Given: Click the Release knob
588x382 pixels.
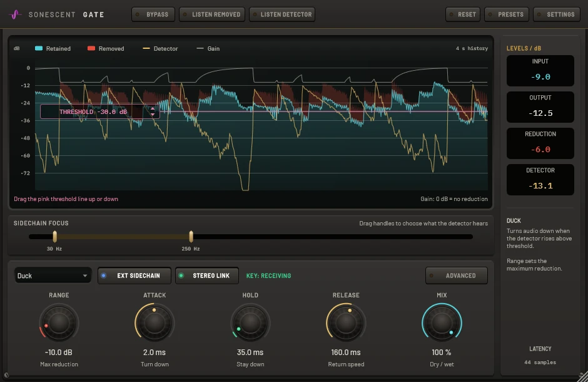Looking at the screenshot, I should (x=346, y=323).
